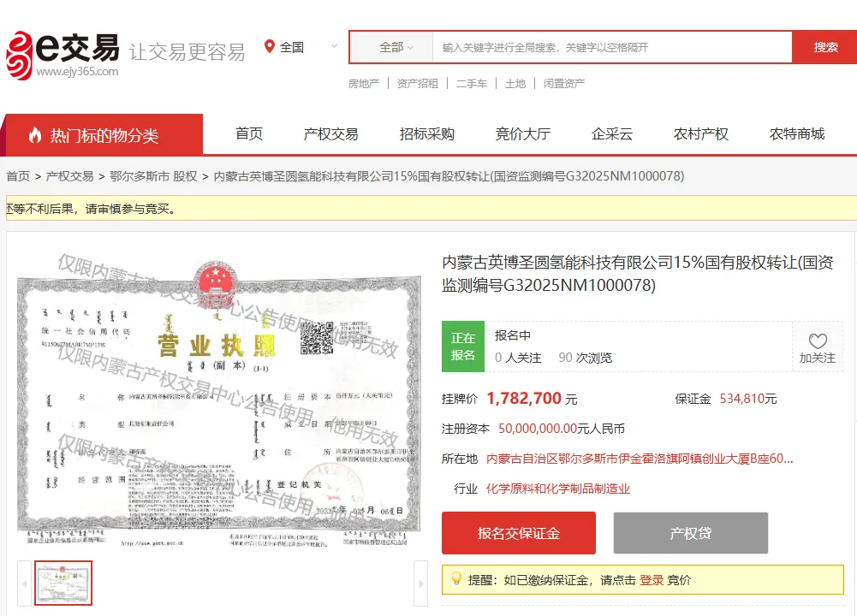
Task: Open the 农特商城 section
Action: point(798,134)
